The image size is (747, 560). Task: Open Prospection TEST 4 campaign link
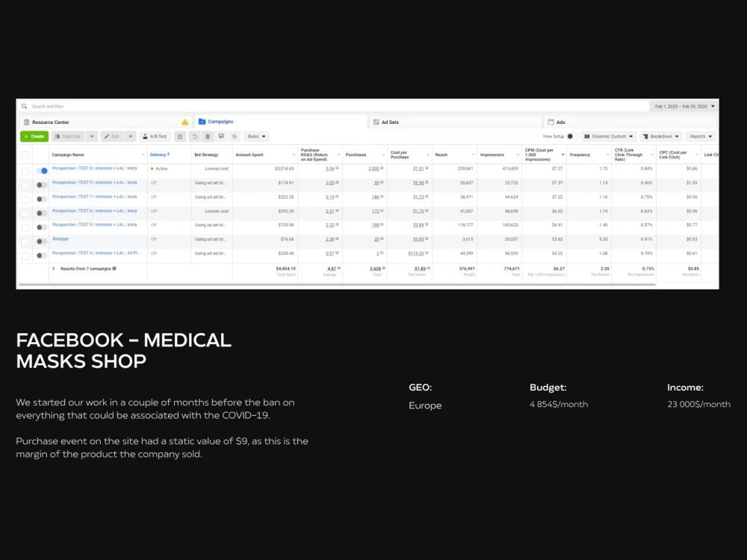96,253
